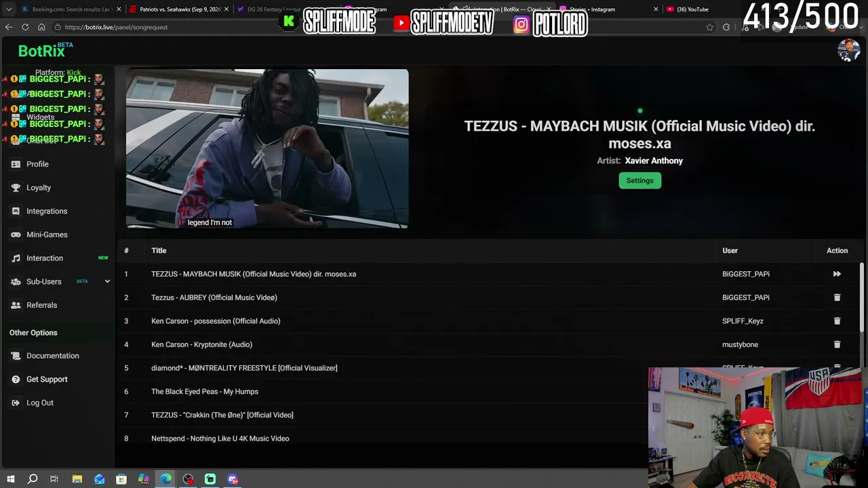The image size is (868, 488).
Task: Select diamond* - MØNTREALITY FREESTYLE title
Action: [244, 368]
